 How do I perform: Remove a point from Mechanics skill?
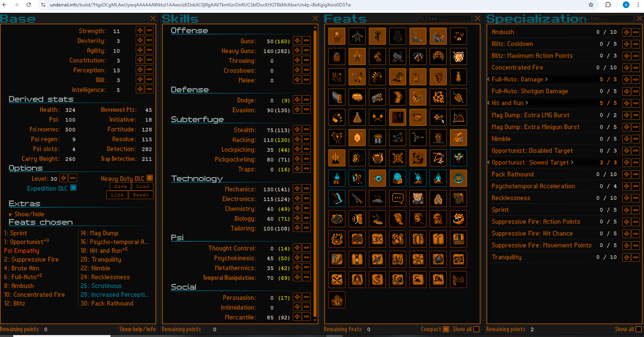[306, 189]
